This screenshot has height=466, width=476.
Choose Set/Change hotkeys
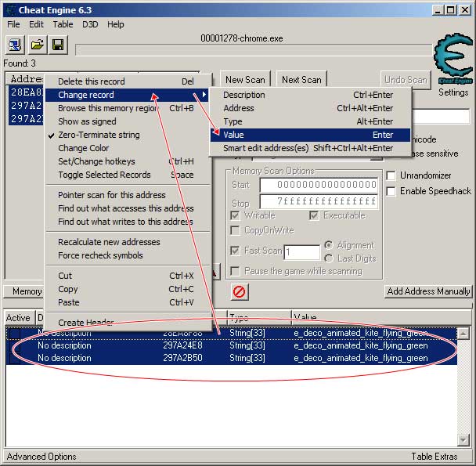pyautogui.click(x=128, y=161)
